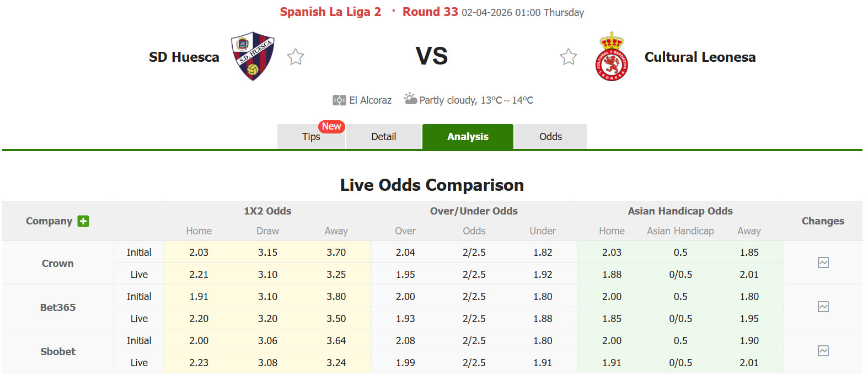Image resolution: width=868 pixels, height=375 pixels.
Task: Click the El Alcoraz stadium icon
Action: pos(339,100)
